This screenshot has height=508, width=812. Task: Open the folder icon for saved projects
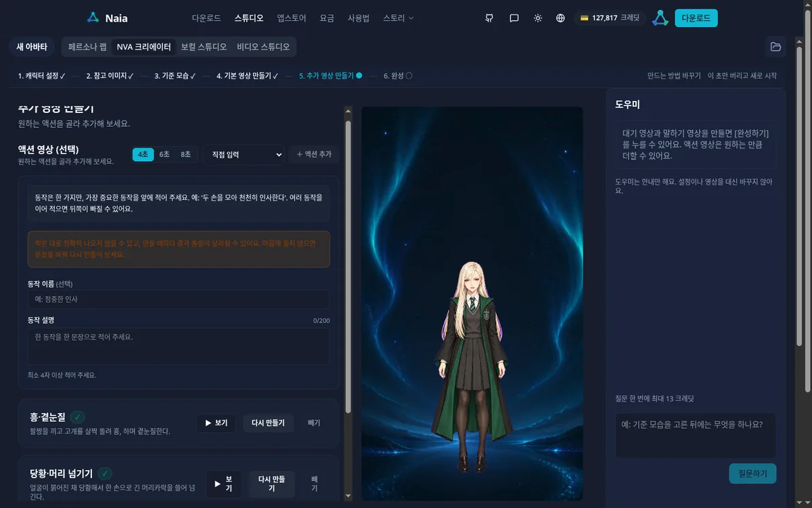click(x=776, y=47)
